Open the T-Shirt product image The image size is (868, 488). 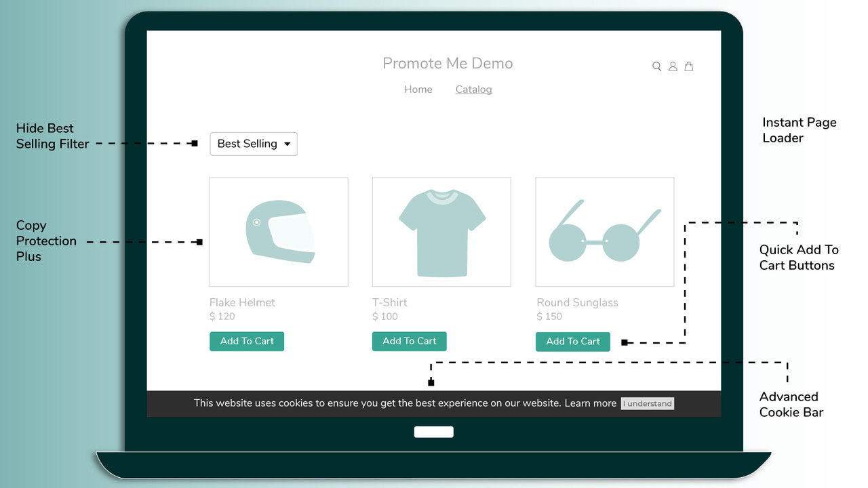[441, 231]
